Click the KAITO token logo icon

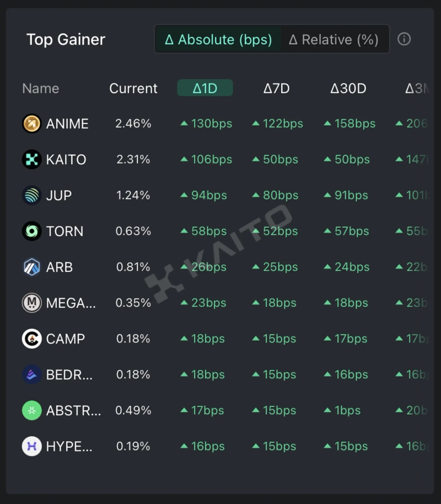tap(31, 159)
